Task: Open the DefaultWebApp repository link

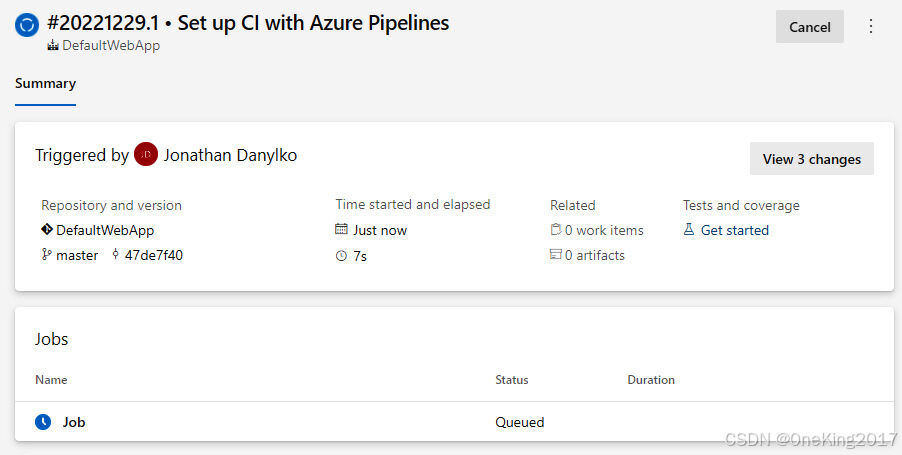Action: tap(105, 230)
